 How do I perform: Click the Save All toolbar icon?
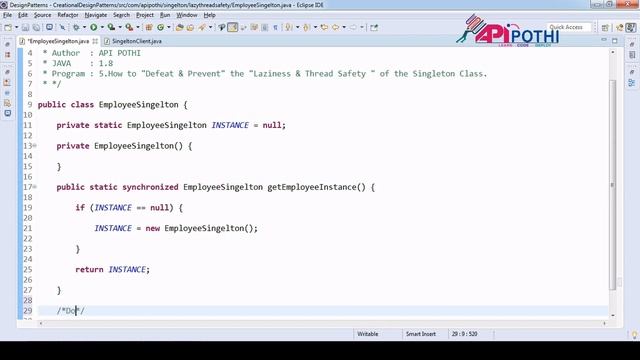pyautogui.click(x=36, y=27)
